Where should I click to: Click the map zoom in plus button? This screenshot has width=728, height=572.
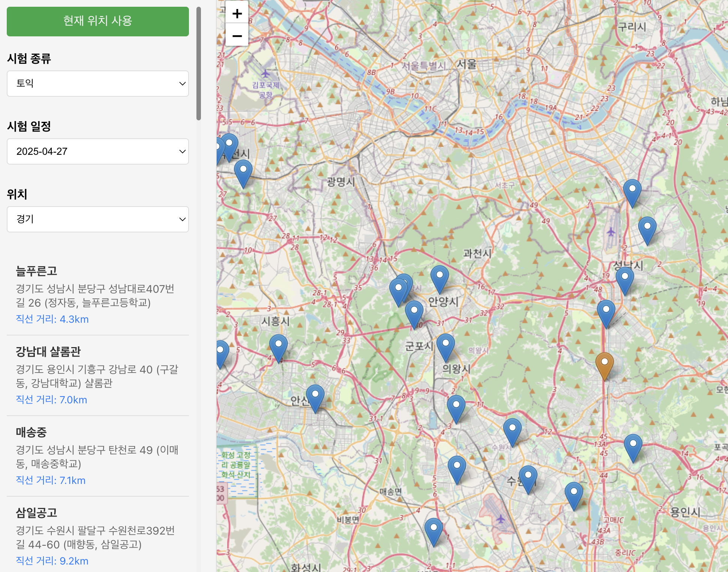click(x=237, y=14)
